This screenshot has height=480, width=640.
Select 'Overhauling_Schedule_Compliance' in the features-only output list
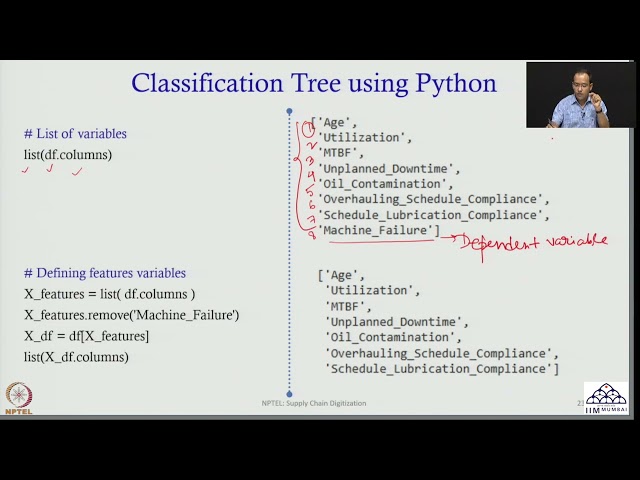click(x=438, y=353)
